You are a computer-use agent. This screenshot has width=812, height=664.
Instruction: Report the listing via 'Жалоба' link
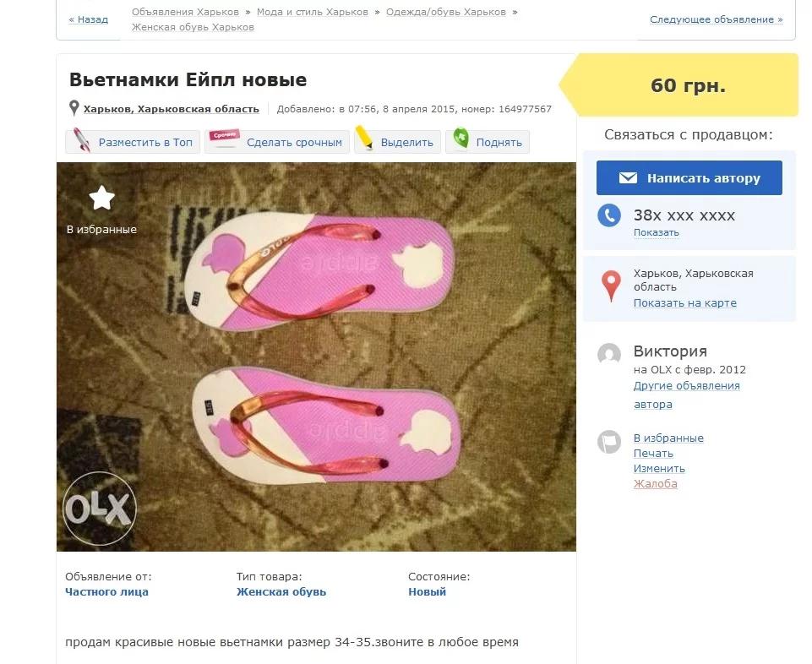pyautogui.click(x=655, y=484)
